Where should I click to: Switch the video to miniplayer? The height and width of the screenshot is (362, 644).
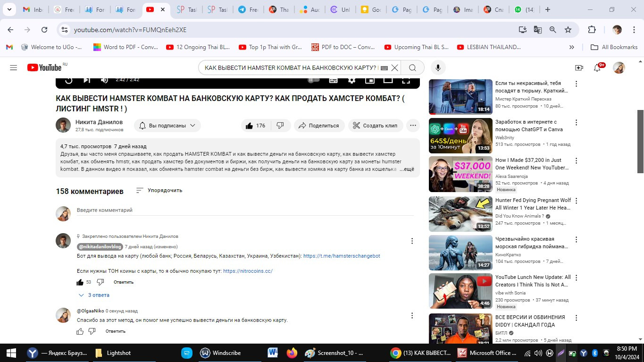[370, 80]
